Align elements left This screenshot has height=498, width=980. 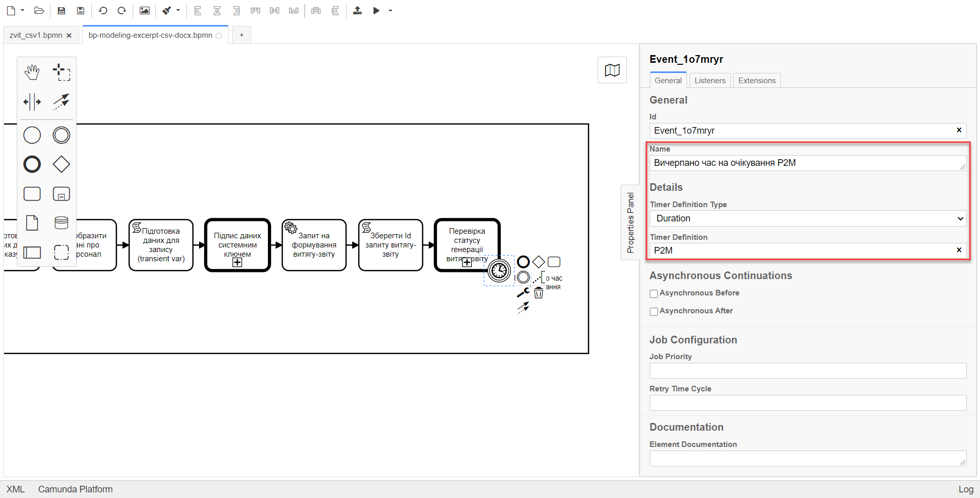(198, 10)
